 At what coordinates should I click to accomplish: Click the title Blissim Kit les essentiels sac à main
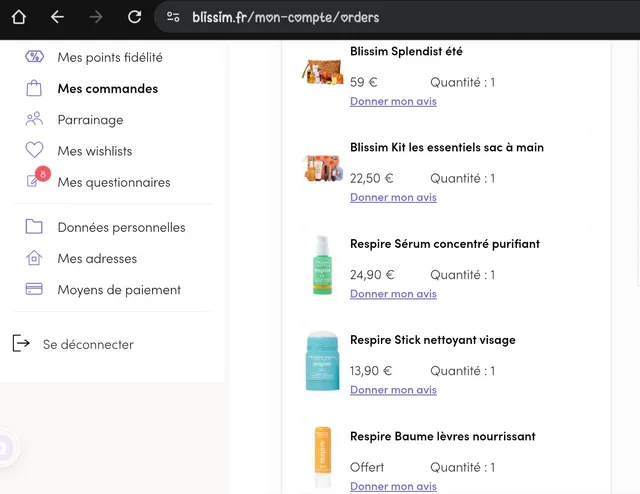pos(447,147)
